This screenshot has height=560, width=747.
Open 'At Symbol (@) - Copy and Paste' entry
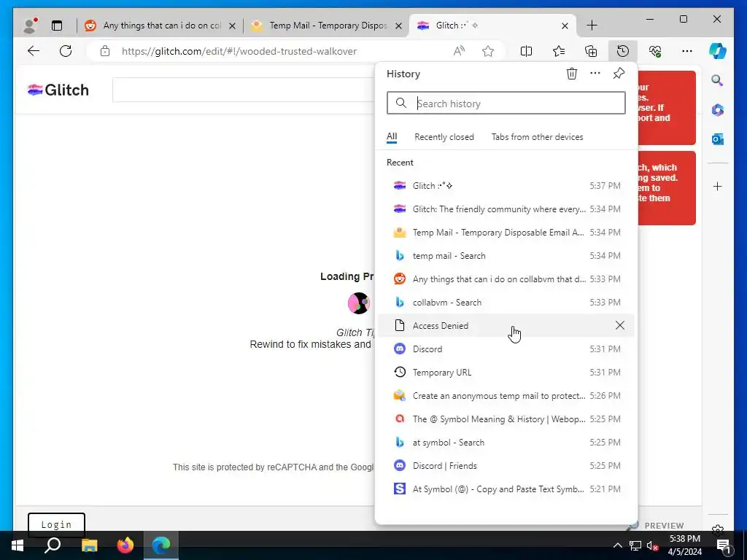click(x=506, y=489)
